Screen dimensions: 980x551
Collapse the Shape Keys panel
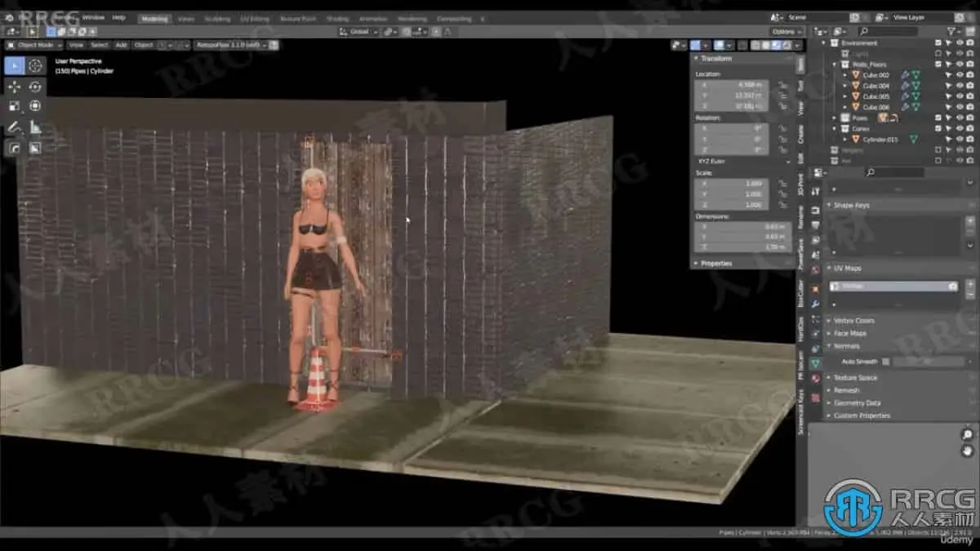tap(830, 206)
